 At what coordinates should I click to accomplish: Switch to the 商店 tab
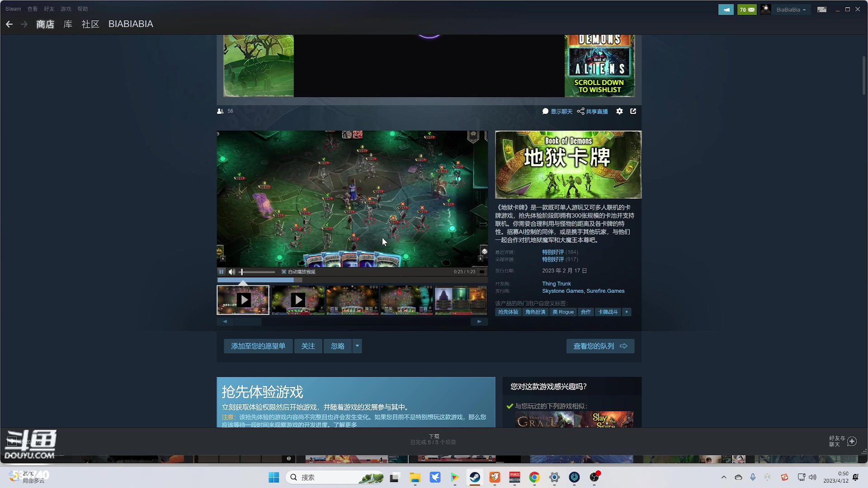45,24
